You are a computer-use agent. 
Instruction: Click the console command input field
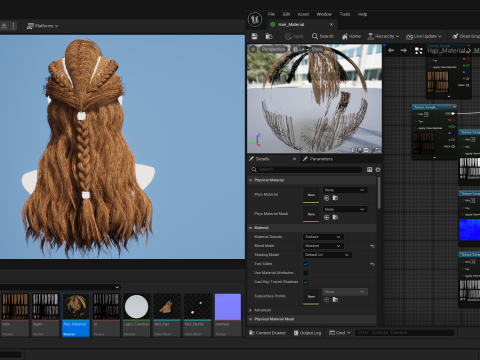pos(404,333)
